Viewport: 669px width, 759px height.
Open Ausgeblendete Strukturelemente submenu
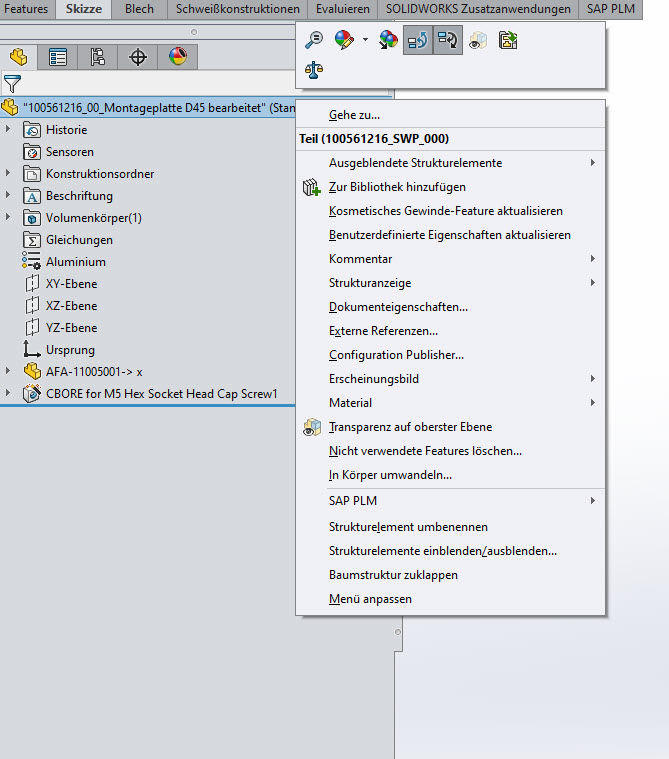450,163
